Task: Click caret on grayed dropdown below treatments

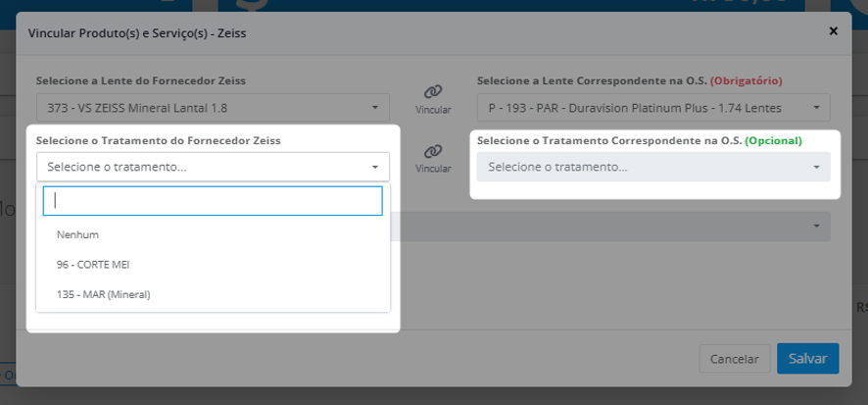Action: click(816, 227)
